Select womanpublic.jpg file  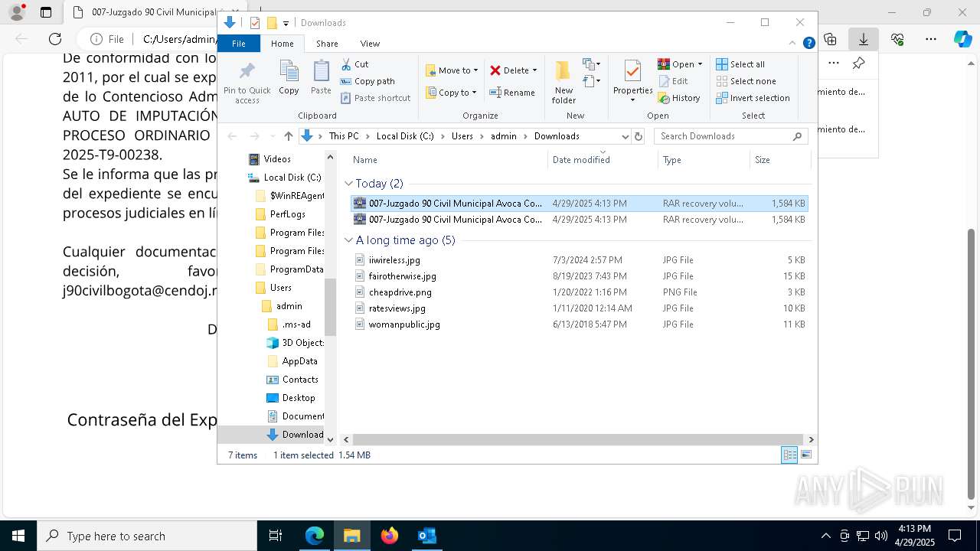point(579,324)
